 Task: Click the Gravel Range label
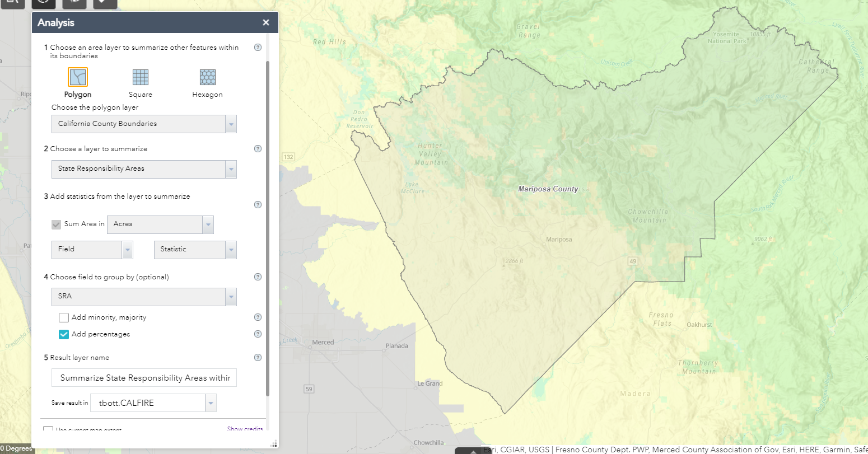(x=529, y=31)
